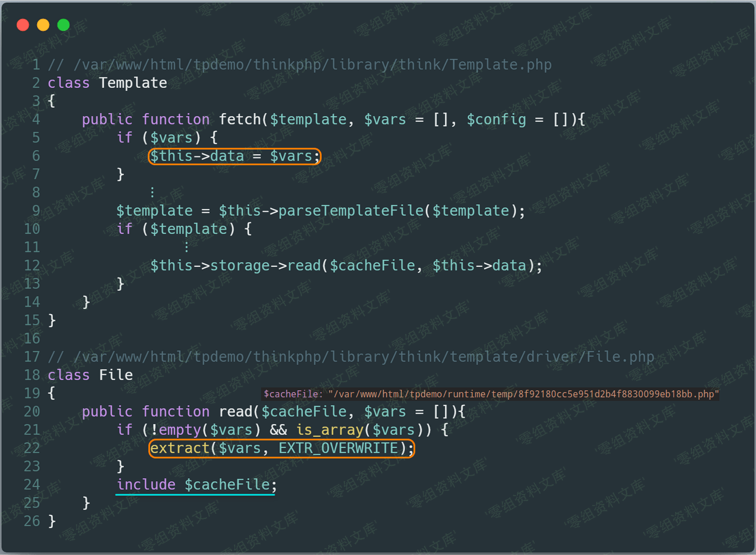Click the is_array function call

pos(330,430)
